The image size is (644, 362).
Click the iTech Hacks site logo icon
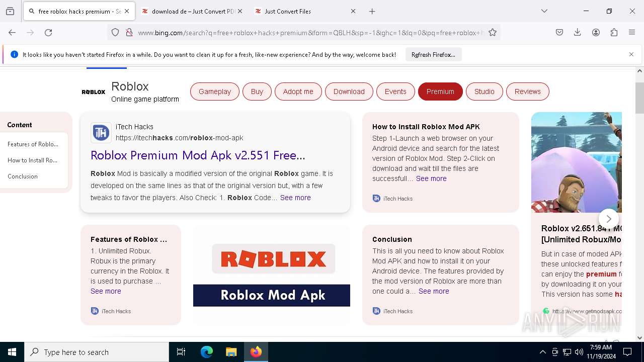tap(101, 132)
